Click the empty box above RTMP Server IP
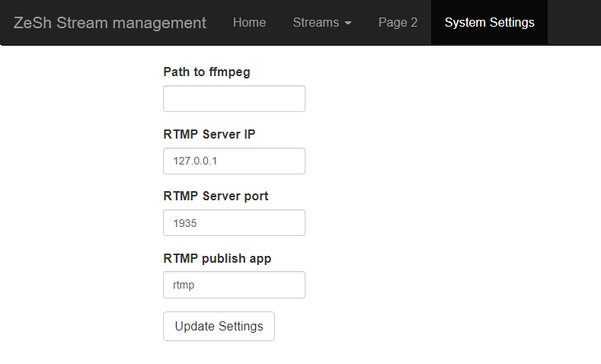 coord(234,99)
